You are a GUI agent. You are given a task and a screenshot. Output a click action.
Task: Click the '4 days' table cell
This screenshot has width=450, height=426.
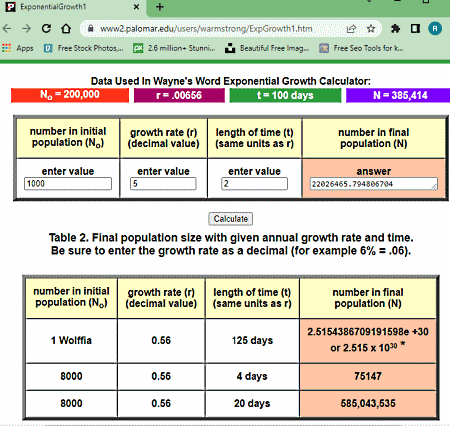[252, 376]
